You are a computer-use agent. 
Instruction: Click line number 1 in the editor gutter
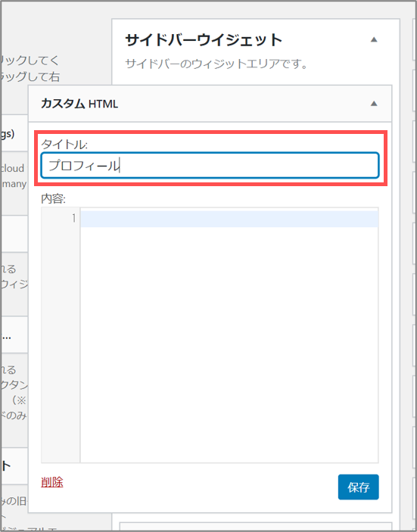point(73,218)
